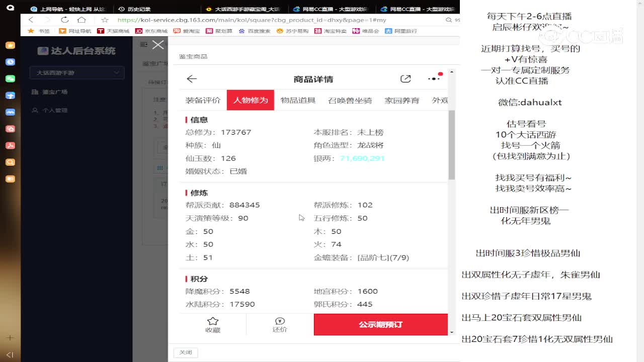This screenshot has height=362, width=644.
Task: Switch to the 装备评价 tab
Action: (x=203, y=100)
